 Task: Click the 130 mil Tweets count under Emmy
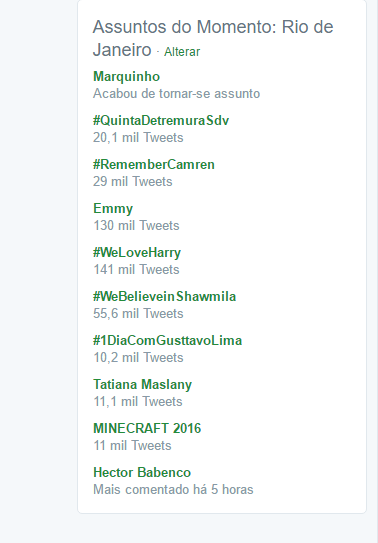(x=136, y=225)
